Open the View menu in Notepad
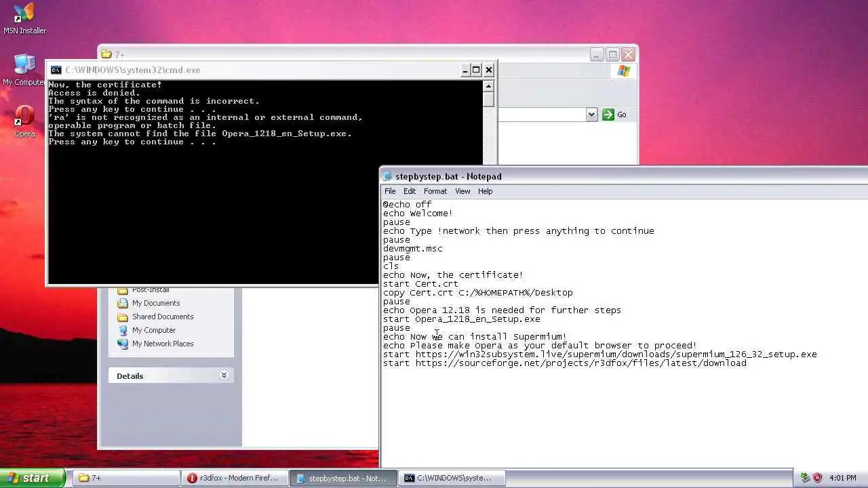868x488 pixels. (462, 191)
